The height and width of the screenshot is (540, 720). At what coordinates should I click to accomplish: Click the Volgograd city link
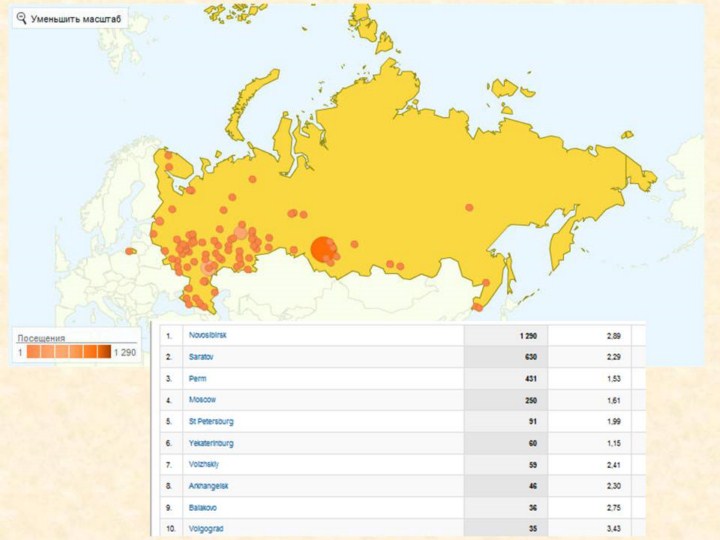coord(208,528)
